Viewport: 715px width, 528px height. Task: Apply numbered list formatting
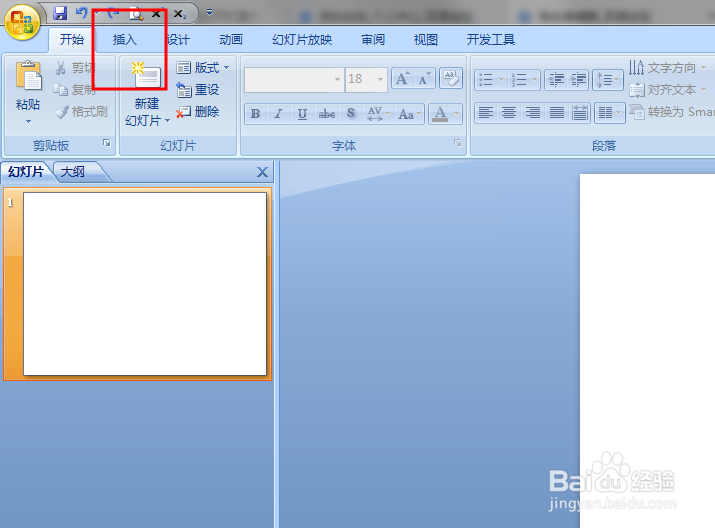(x=519, y=79)
